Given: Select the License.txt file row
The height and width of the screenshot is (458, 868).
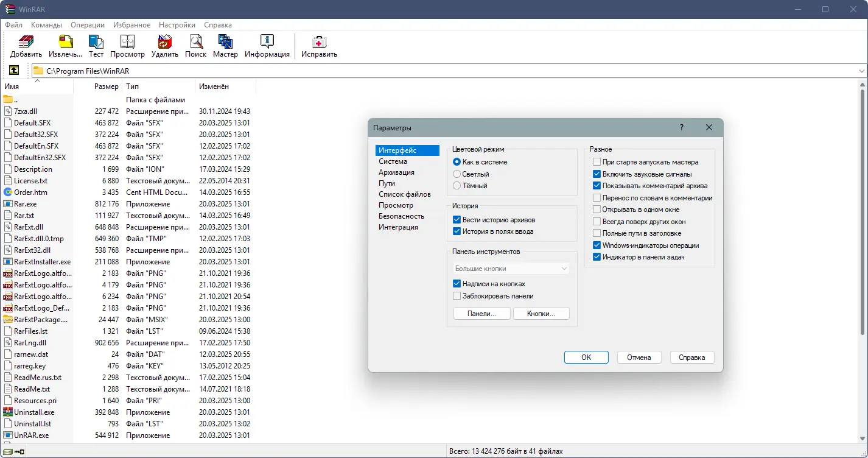Looking at the screenshot, I should 128,180.
